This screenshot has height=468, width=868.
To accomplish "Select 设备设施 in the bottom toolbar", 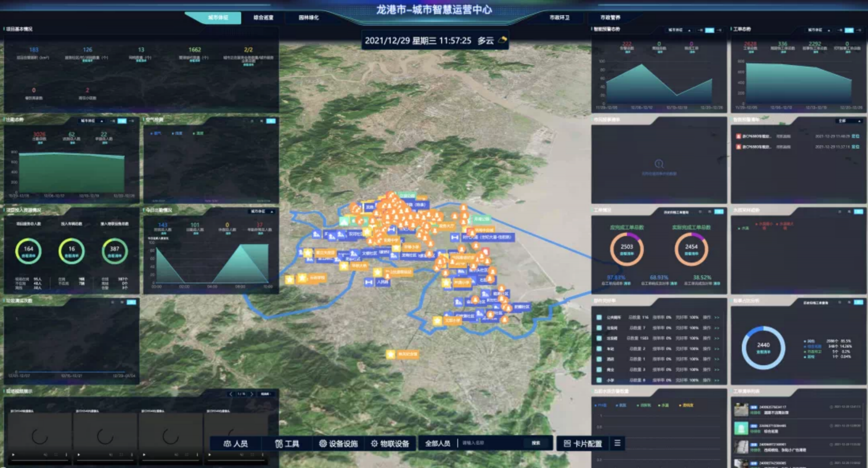I will click(x=339, y=444).
